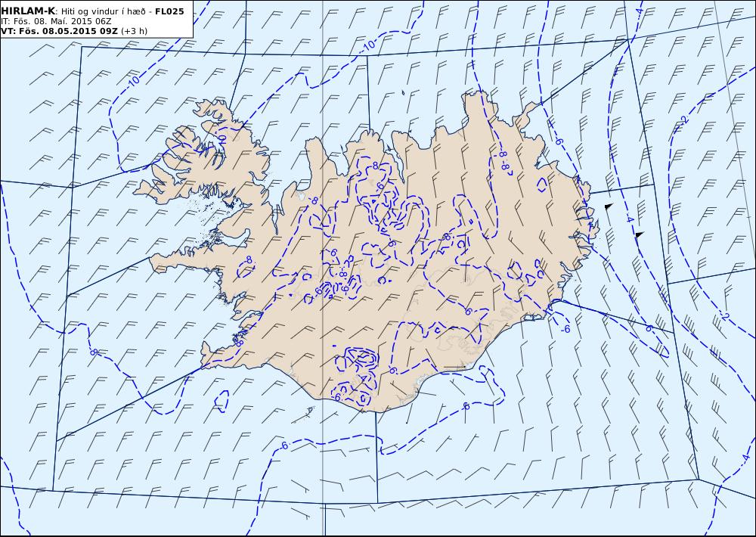Click the "(+3 h)" forecast offset text
The height and width of the screenshot is (537, 756).
pyautogui.click(x=134, y=31)
